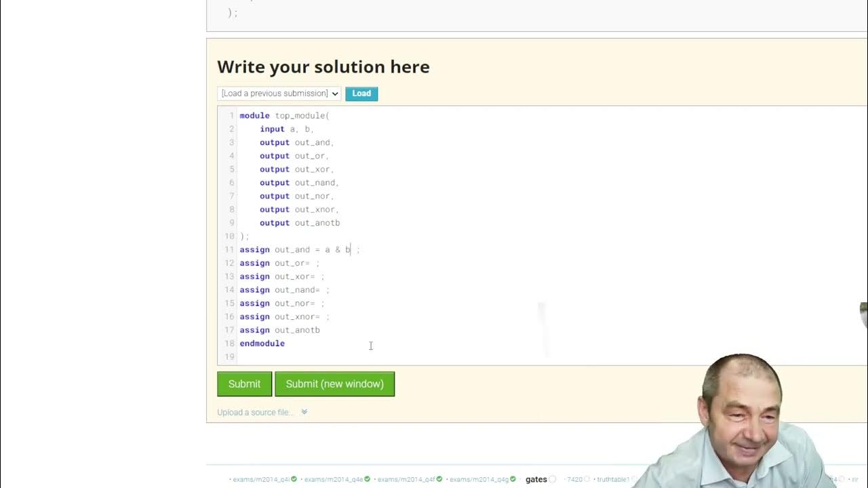Image resolution: width=868 pixels, height=488 pixels.
Task: Click the current gates problem label
Action: [x=536, y=479]
